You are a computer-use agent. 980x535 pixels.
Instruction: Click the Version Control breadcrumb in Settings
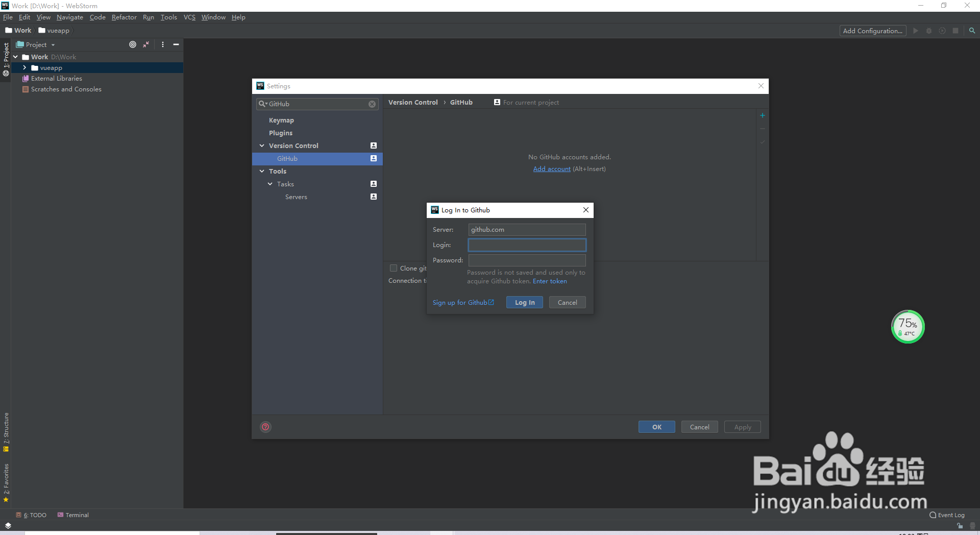[413, 102]
